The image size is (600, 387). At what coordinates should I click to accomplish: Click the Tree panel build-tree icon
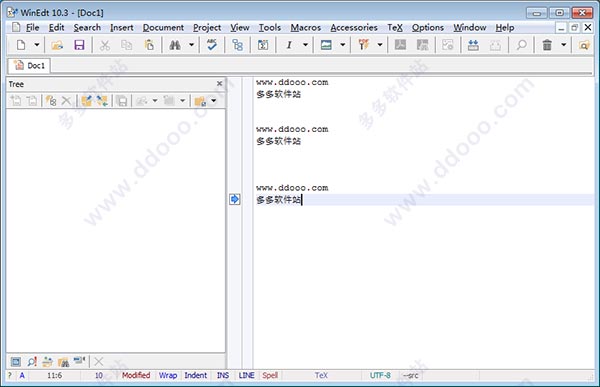pos(51,101)
